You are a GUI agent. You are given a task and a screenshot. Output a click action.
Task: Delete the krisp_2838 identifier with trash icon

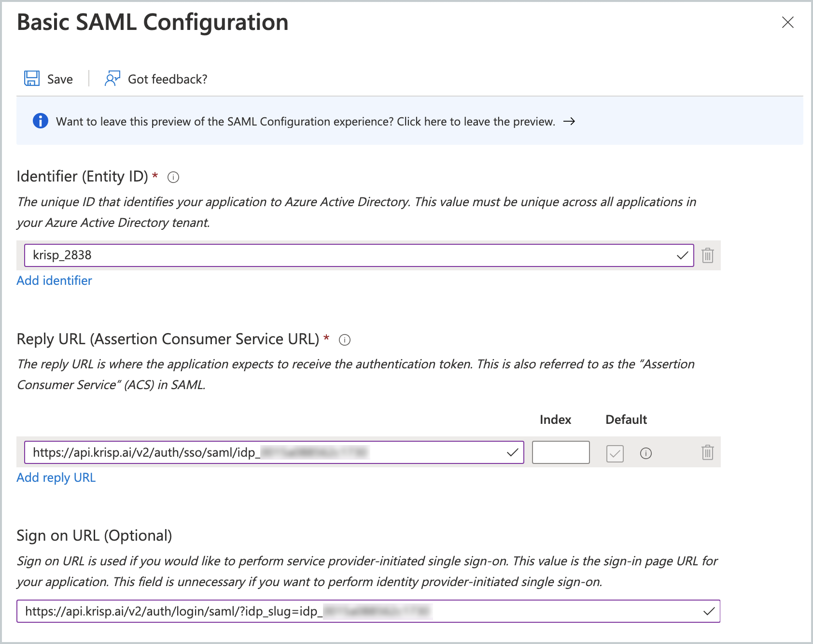click(707, 255)
